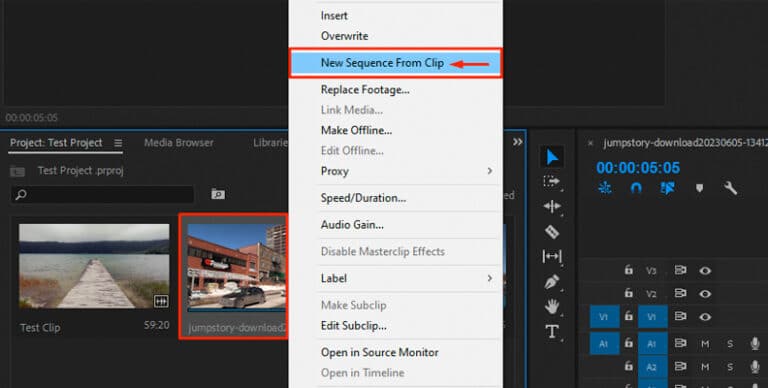Screen dimensions: 768x388
Task: Select the Test Clip thumbnail
Action: 94,267
